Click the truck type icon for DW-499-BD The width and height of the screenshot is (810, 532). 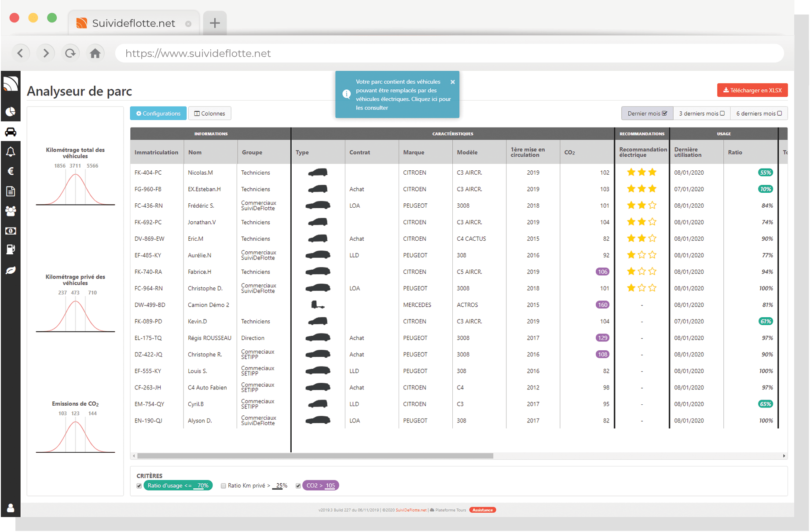(x=318, y=305)
